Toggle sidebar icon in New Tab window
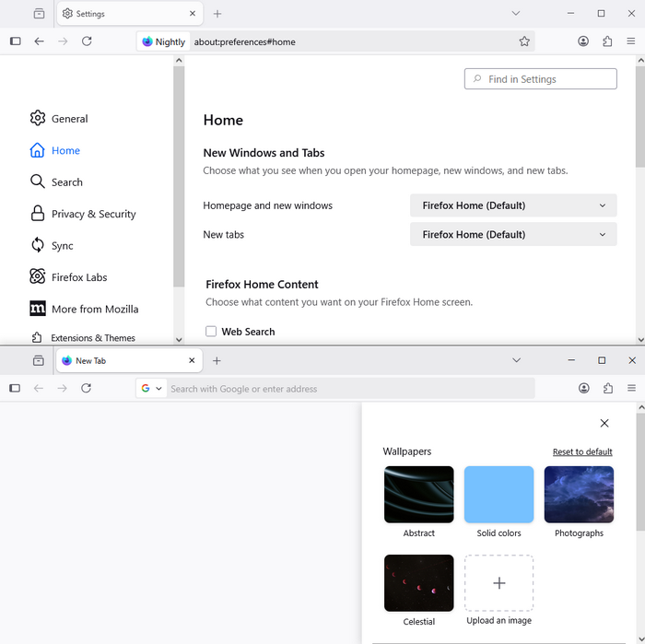This screenshot has height=644, width=645. click(x=15, y=389)
